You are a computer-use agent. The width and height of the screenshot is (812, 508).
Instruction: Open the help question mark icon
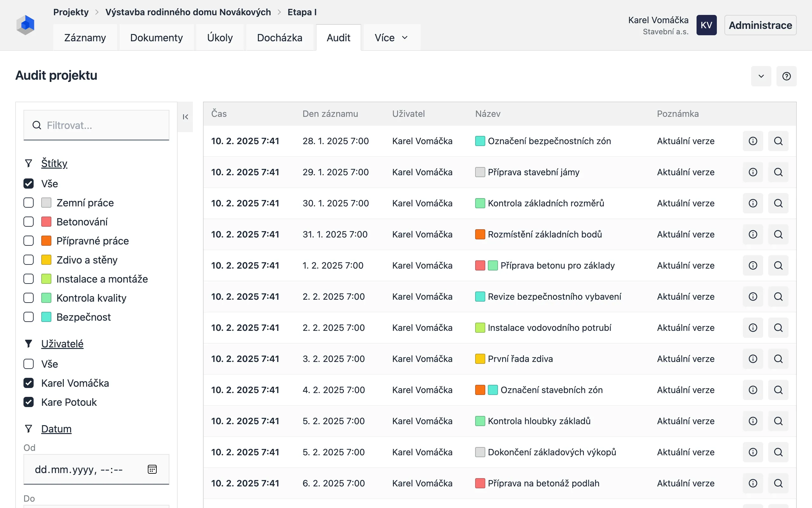[x=786, y=76]
